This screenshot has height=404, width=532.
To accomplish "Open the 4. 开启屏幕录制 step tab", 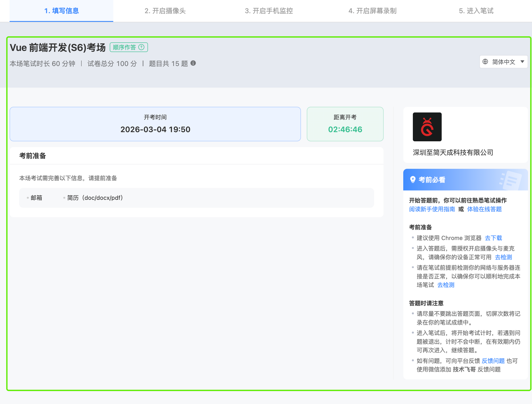I will [372, 11].
